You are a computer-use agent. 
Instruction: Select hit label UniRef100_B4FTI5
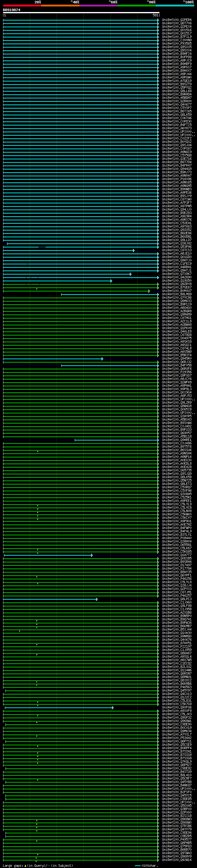(176, 125)
